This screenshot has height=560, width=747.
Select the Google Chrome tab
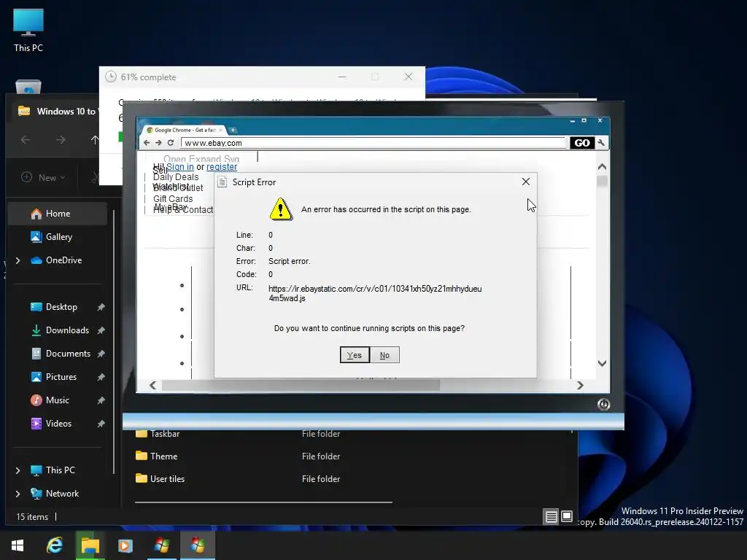[185, 130]
